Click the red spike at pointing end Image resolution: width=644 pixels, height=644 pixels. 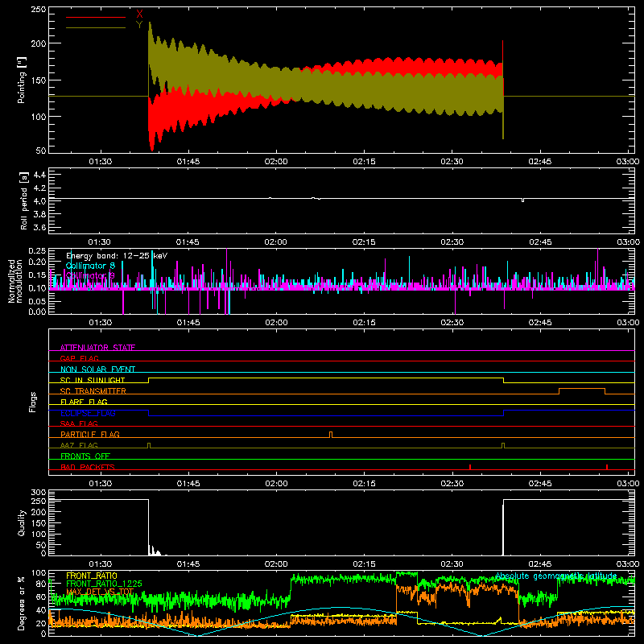502,52
